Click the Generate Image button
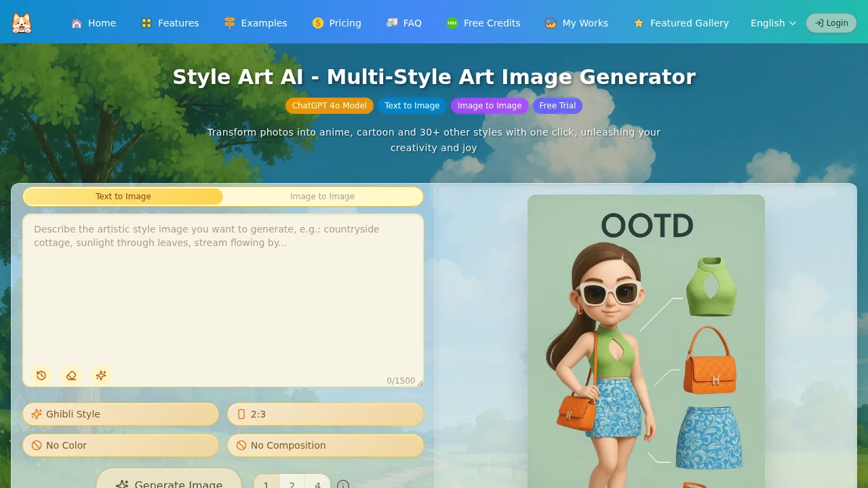This screenshot has height=488, width=868. [x=170, y=483]
